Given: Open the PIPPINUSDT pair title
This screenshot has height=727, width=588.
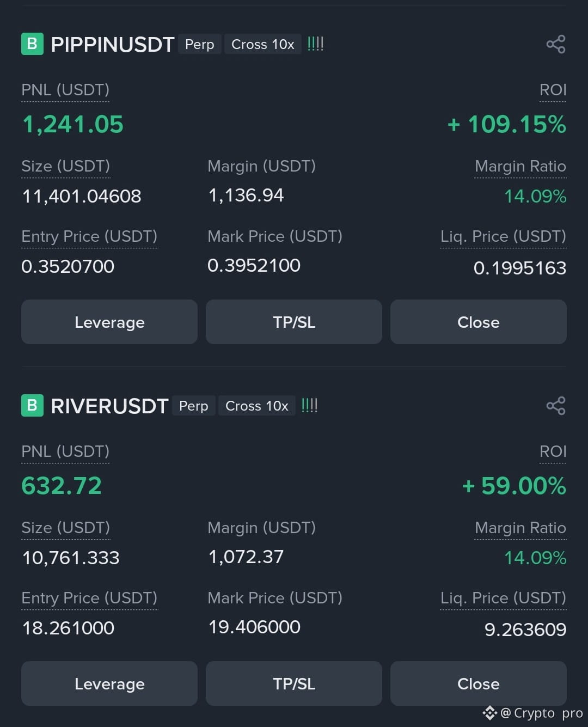Looking at the screenshot, I should (113, 45).
